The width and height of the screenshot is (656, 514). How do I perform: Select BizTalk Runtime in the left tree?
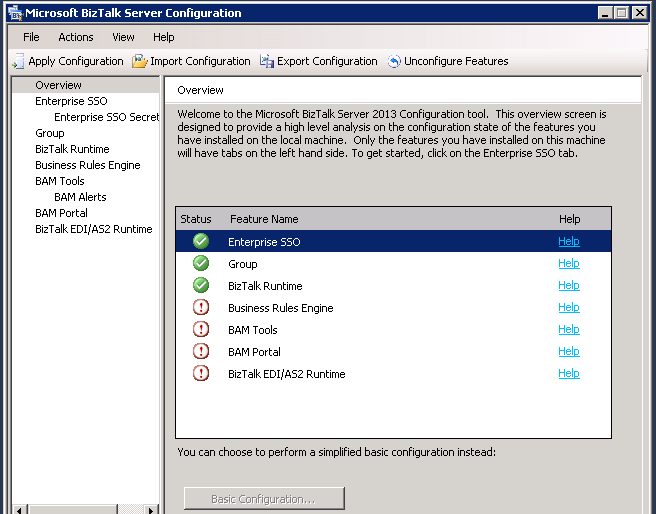pyautogui.click(x=72, y=149)
